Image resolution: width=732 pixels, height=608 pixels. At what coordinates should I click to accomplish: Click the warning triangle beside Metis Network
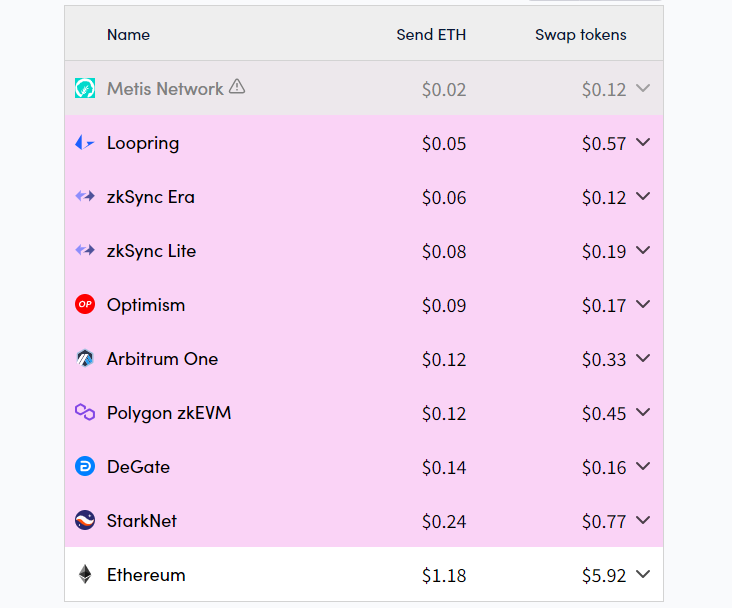[237, 86]
